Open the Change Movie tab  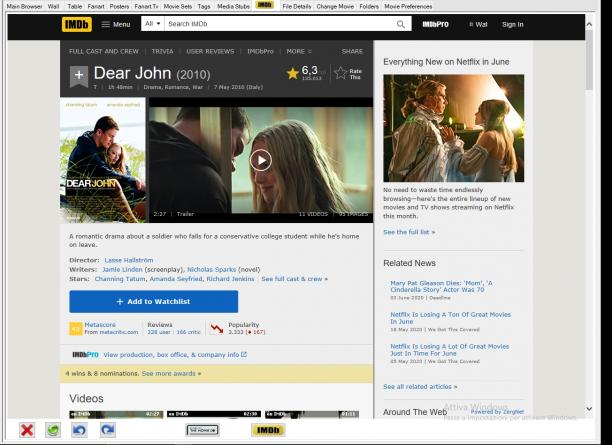coord(335,6)
